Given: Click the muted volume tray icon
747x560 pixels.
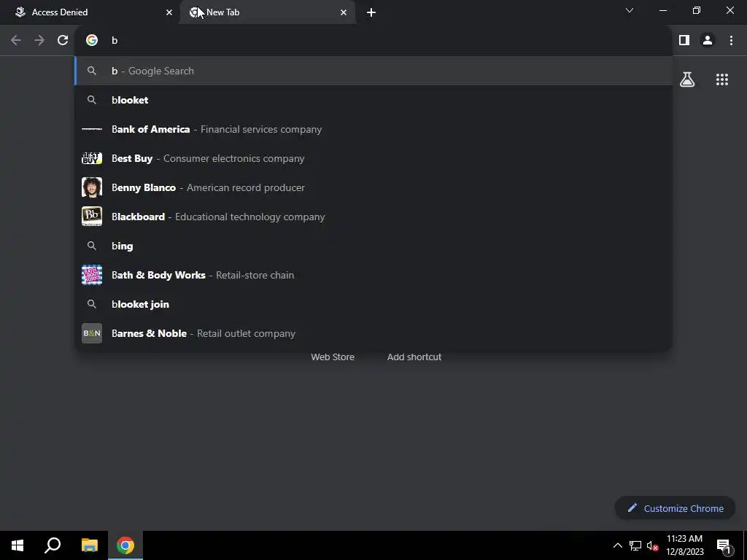Looking at the screenshot, I should tap(652, 545).
